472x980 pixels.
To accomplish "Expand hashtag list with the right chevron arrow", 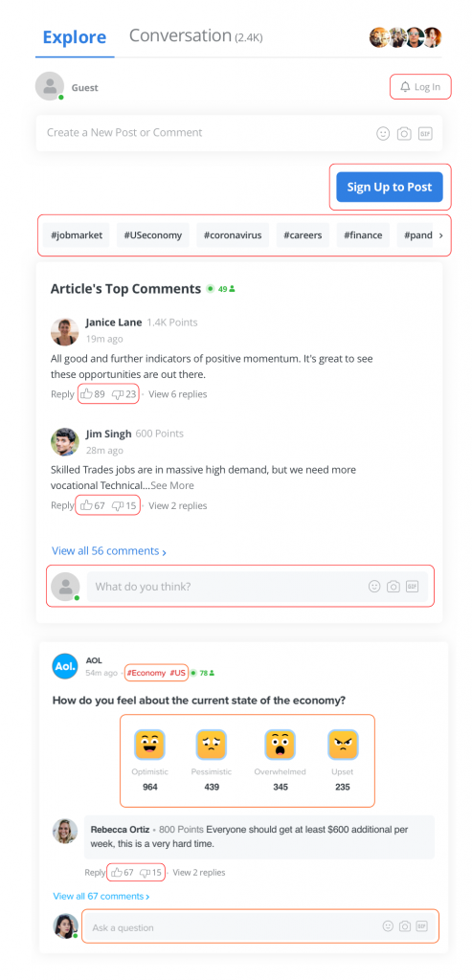I will [440, 235].
